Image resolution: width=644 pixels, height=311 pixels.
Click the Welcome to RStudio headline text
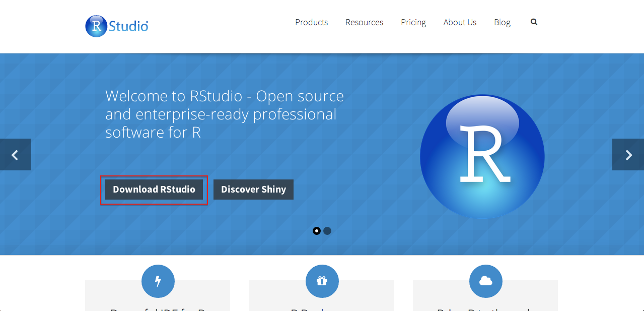tap(225, 114)
